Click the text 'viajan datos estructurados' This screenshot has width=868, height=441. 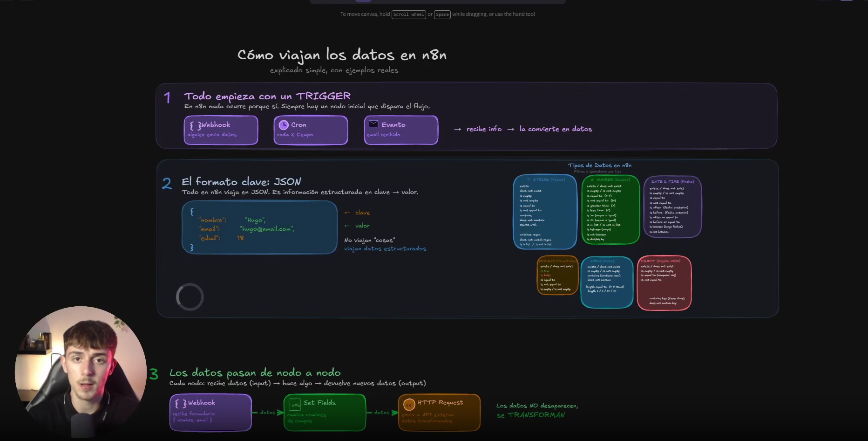[x=385, y=249]
